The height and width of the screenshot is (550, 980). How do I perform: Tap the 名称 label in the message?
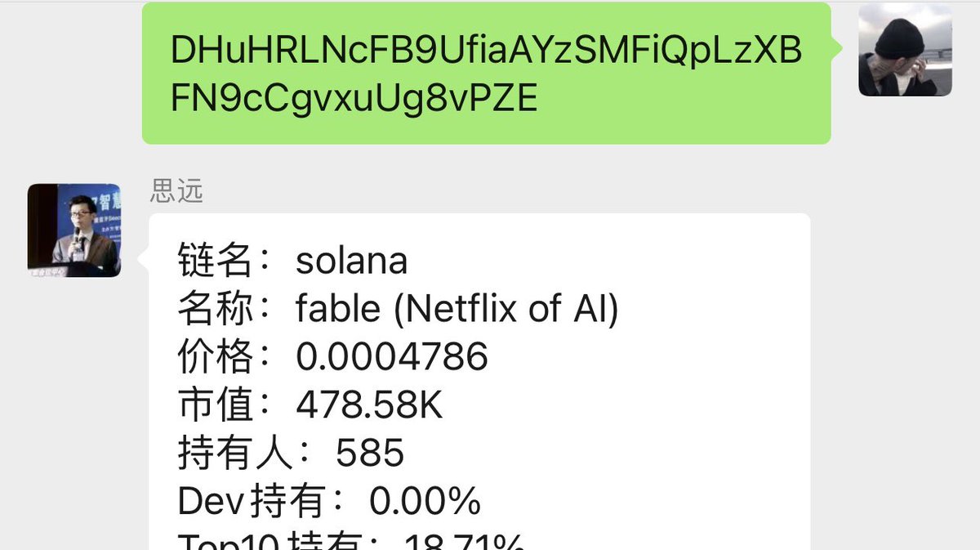[x=216, y=309]
